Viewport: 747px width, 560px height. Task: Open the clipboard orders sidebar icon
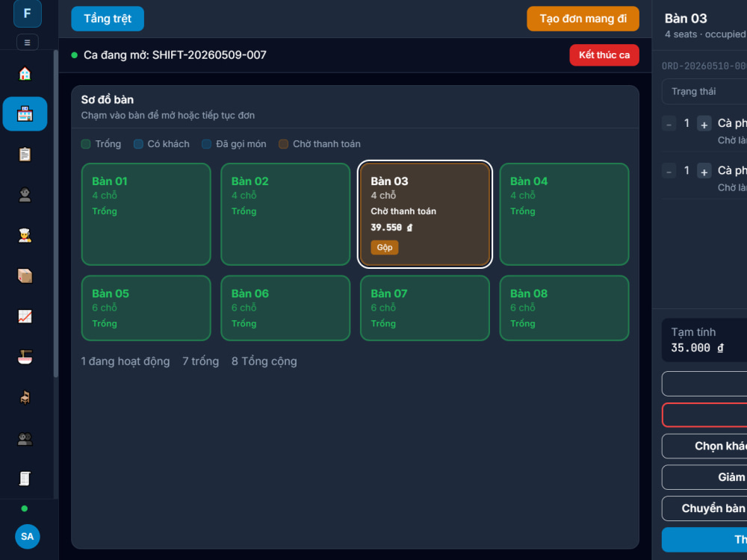25,155
